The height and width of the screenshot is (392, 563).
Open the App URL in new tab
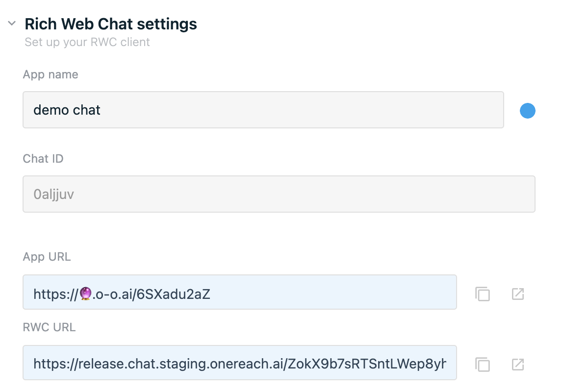[518, 294]
